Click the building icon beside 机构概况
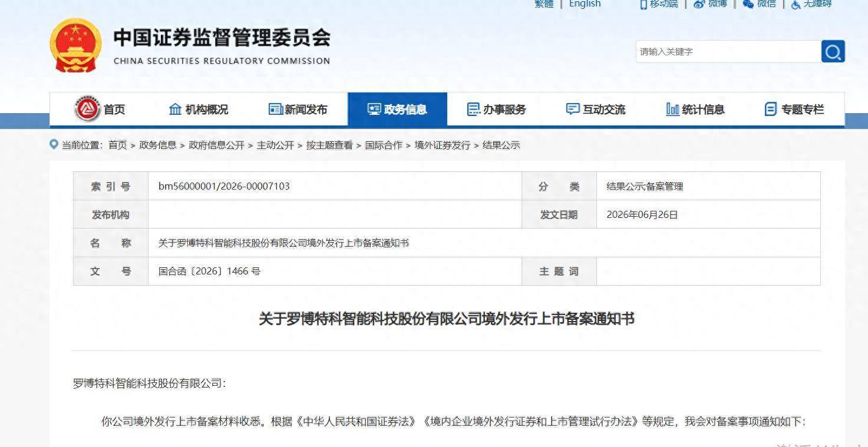Screen dimensions: 868x447 [175, 109]
